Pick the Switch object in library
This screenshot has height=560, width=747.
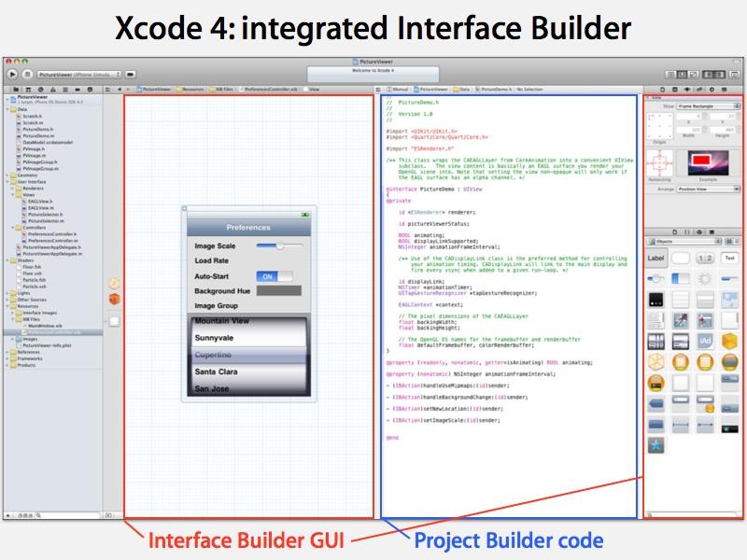pyautogui.click(x=681, y=278)
